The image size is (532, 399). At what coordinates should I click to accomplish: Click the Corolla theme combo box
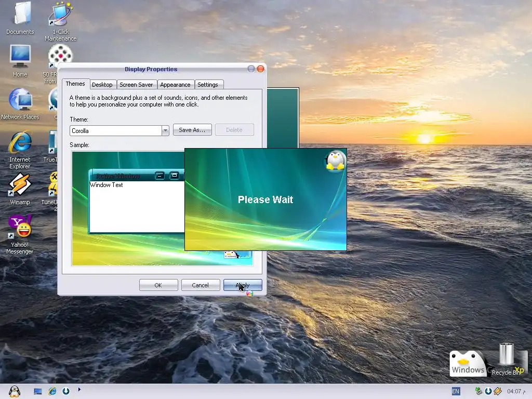click(x=119, y=130)
